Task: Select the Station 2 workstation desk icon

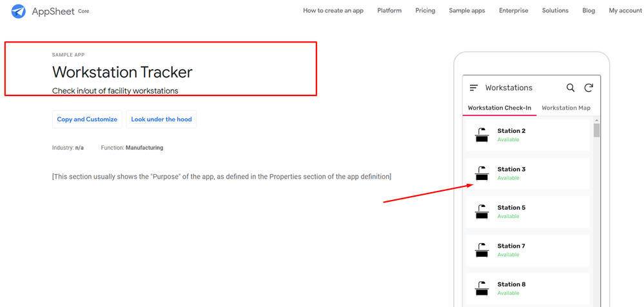Action: point(482,135)
